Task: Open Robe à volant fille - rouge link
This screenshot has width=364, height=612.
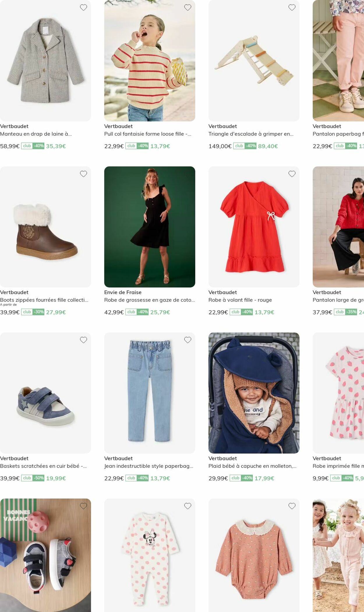Action: pos(240,300)
